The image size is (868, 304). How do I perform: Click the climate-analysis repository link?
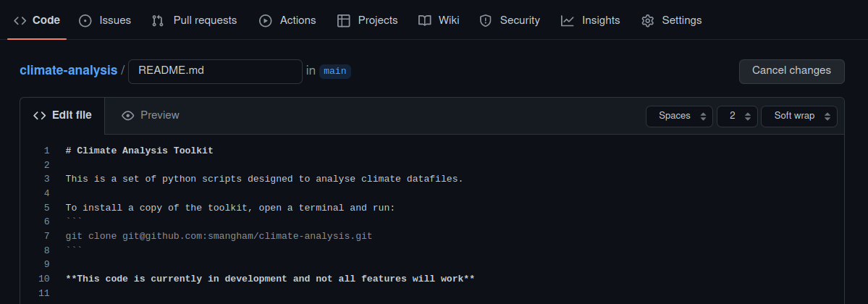coord(68,71)
